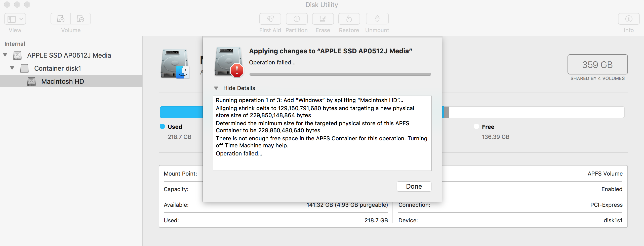Click the white Free legend dot
Image resolution: width=644 pixels, height=246 pixels.
pos(476,127)
